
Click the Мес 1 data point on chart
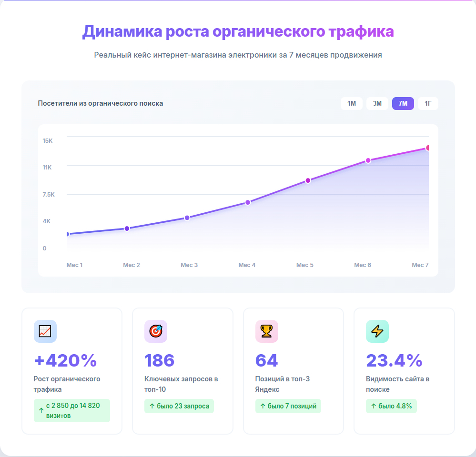click(x=67, y=234)
